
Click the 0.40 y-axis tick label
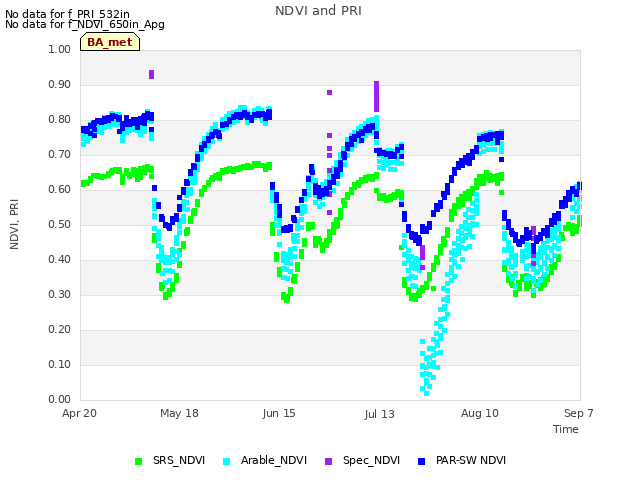click(x=60, y=260)
